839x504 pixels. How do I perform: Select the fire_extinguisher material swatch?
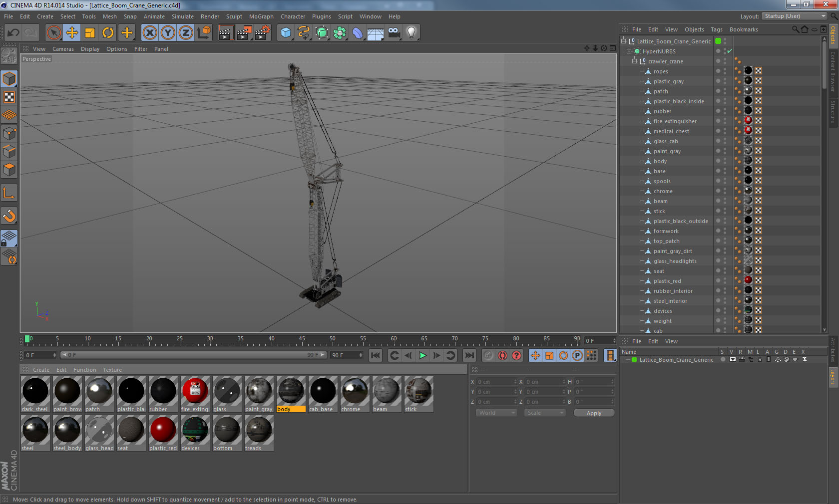tap(195, 394)
